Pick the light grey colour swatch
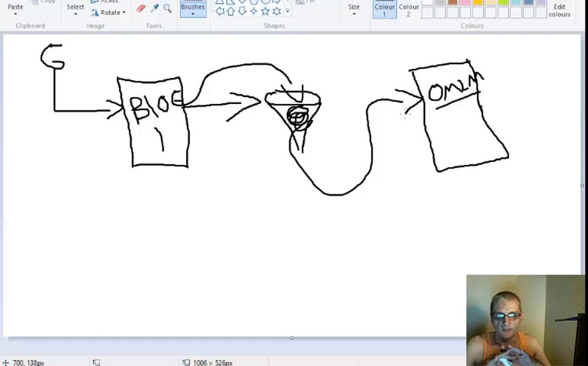The image size is (588, 366). [440, 2]
